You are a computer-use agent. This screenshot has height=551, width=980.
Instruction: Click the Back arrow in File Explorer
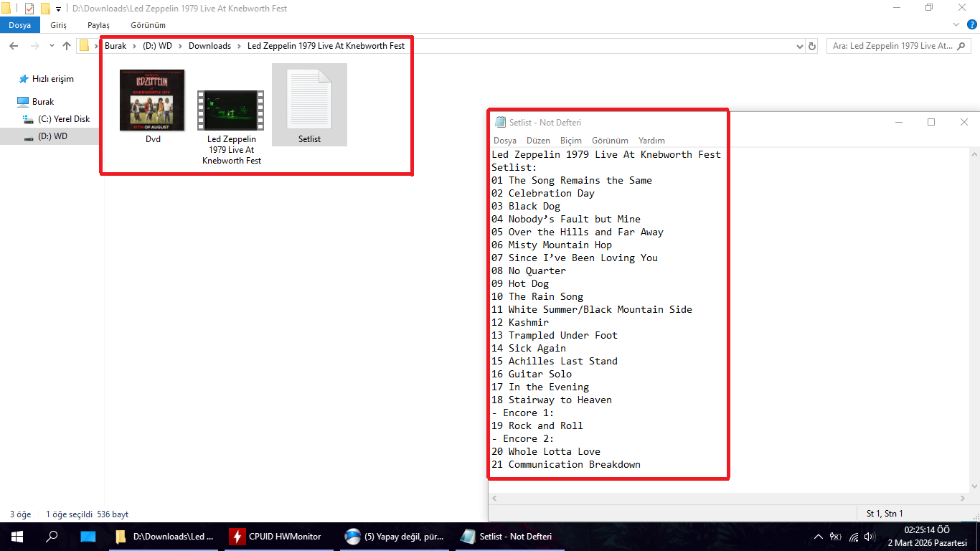[x=14, y=46]
